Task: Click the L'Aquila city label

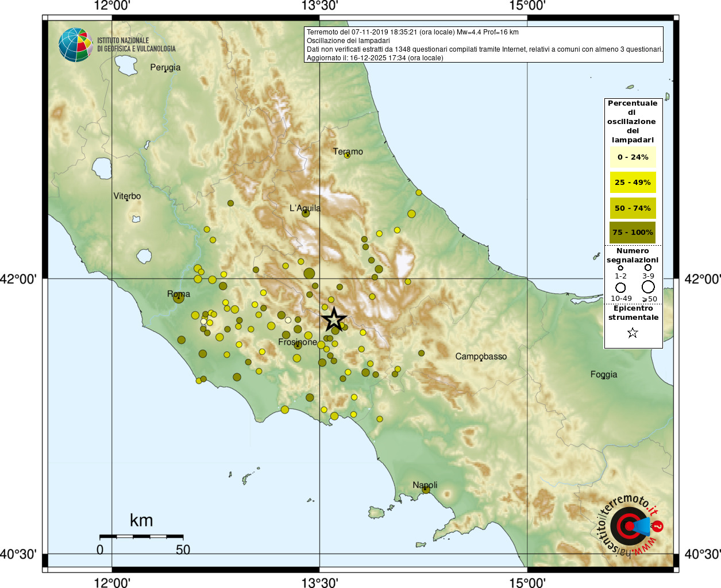Action: [x=304, y=208]
